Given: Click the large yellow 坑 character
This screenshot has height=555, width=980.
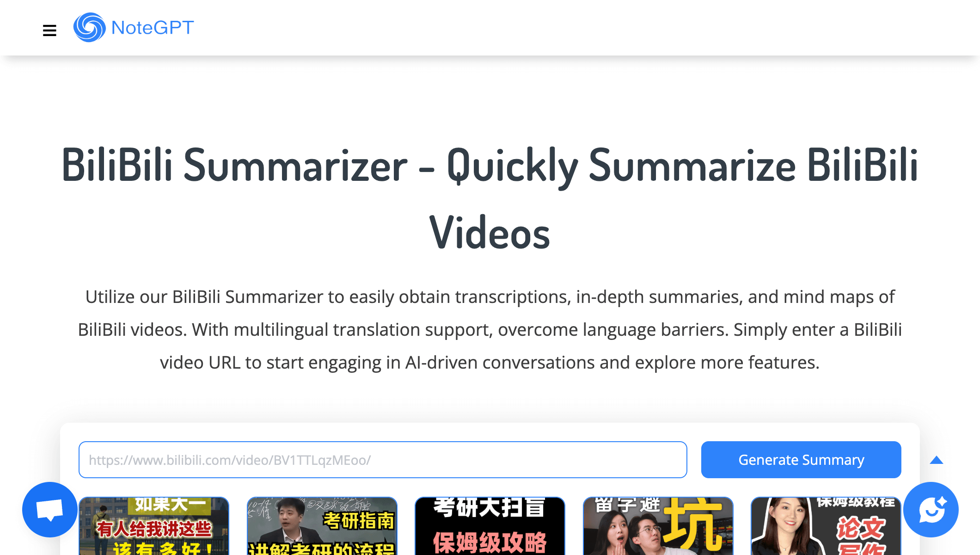Looking at the screenshot, I should (692, 524).
